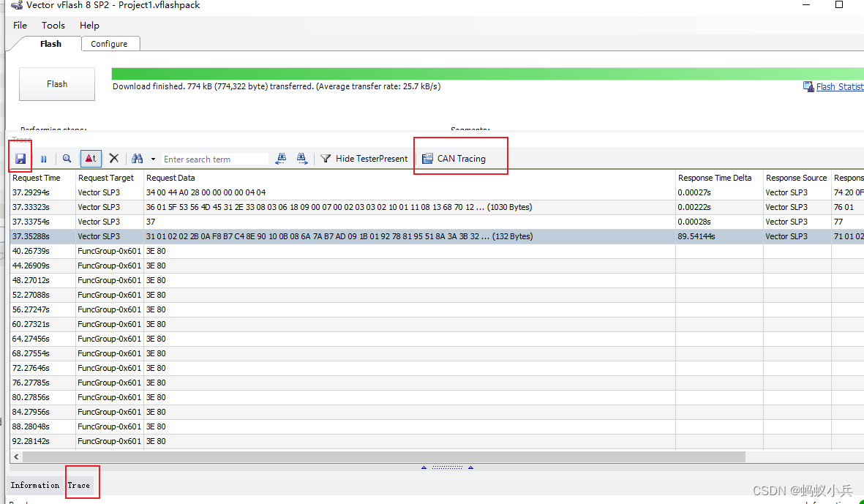Select the 64.27456s row
This screenshot has width=864, height=504.
pos(437,339)
